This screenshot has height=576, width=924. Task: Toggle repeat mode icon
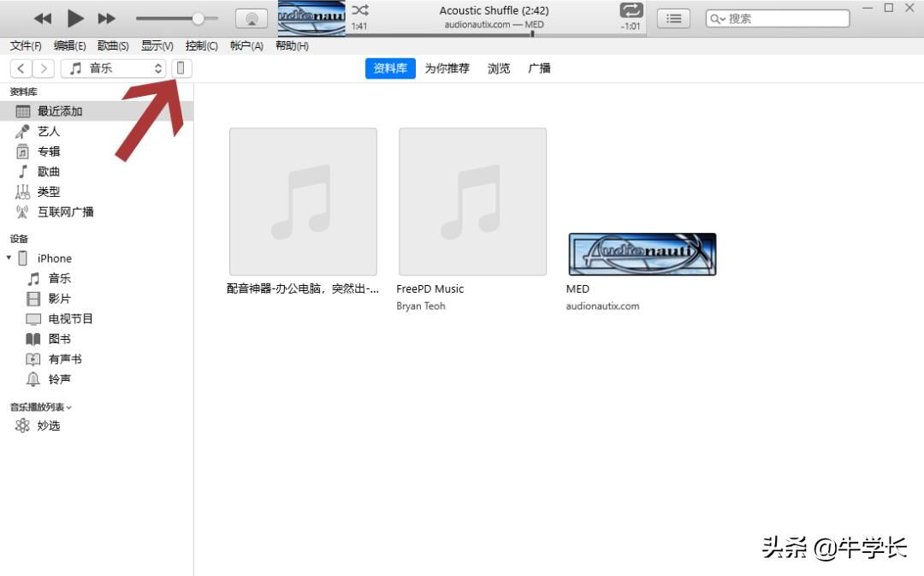[x=631, y=10]
